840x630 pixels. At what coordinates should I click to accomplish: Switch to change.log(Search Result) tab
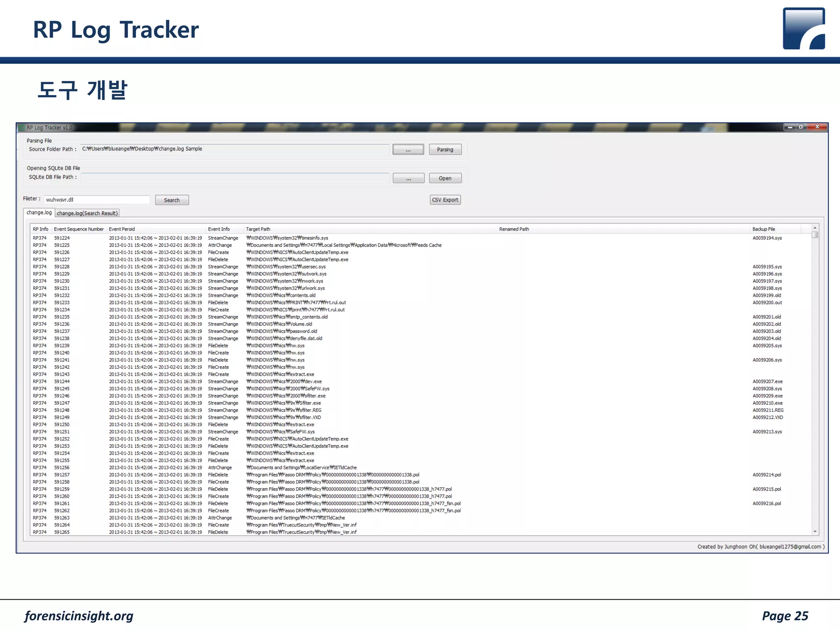[87, 213]
